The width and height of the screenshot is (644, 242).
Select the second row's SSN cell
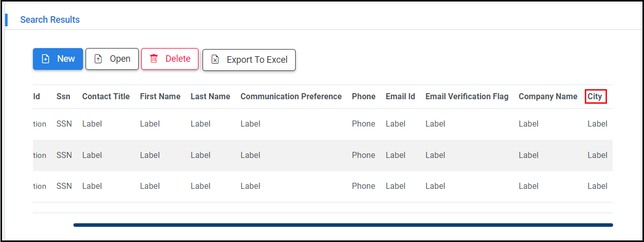[x=64, y=155]
